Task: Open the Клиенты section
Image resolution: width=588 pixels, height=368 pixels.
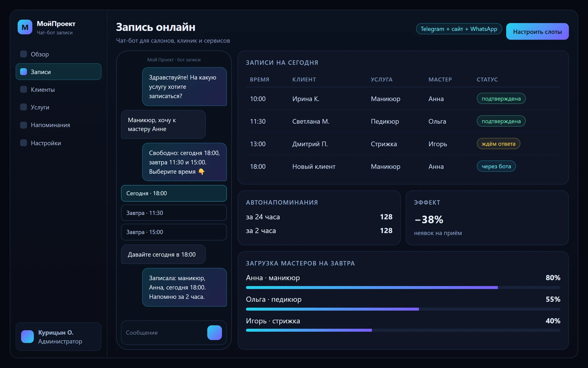Action: [x=58, y=89]
